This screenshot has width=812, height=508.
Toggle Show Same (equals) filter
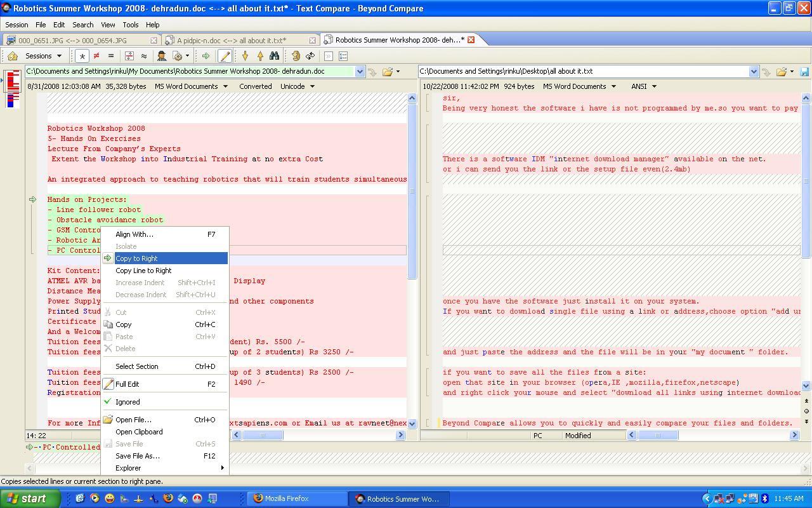111,56
